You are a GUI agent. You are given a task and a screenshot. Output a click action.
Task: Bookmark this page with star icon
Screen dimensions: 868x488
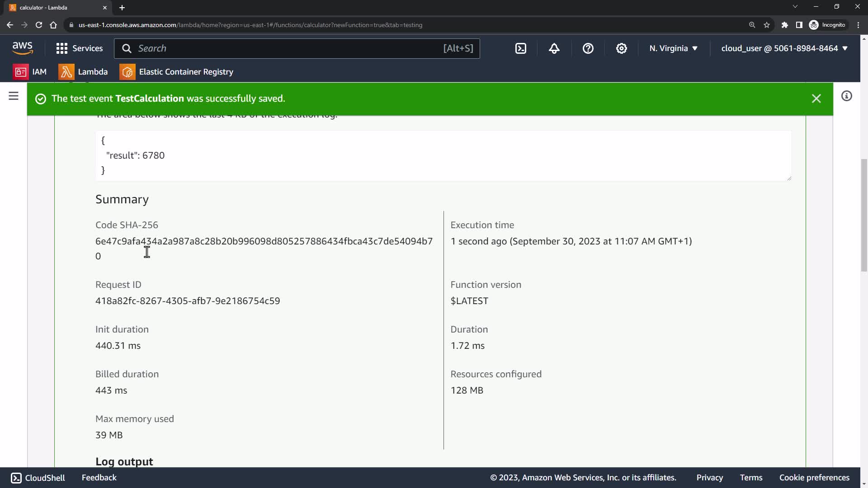[x=767, y=25]
